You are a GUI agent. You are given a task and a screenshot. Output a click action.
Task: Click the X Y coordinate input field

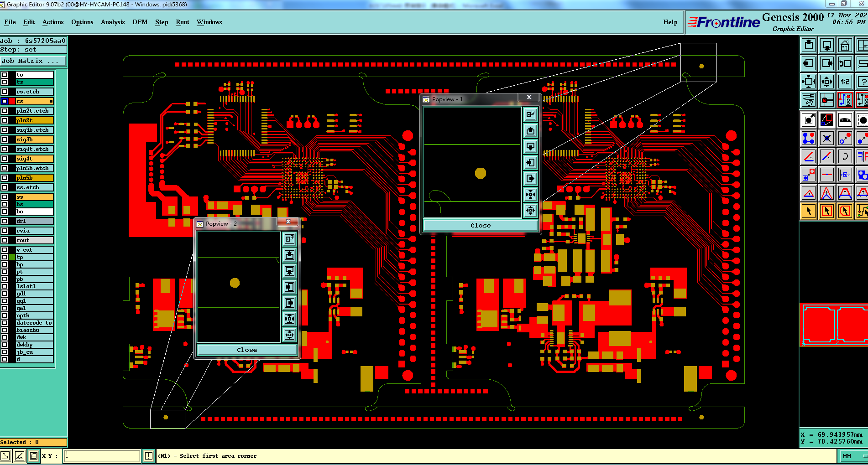pyautogui.click(x=102, y=455)
